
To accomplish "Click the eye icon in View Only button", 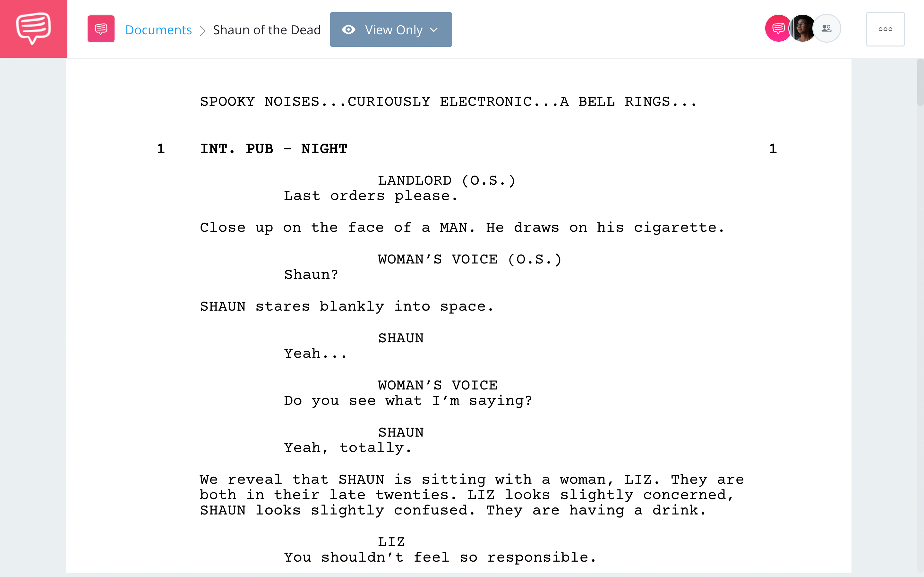I will coord(348,30).
